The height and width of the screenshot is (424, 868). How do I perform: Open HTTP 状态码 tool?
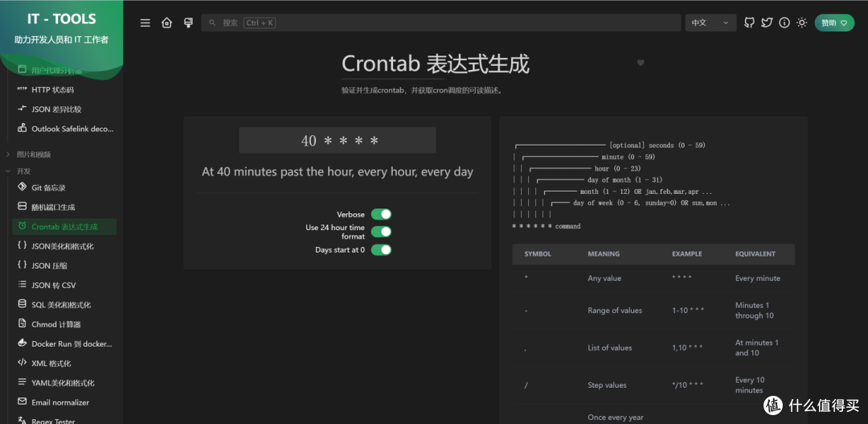pyautogui.click(x=64, y=89)
